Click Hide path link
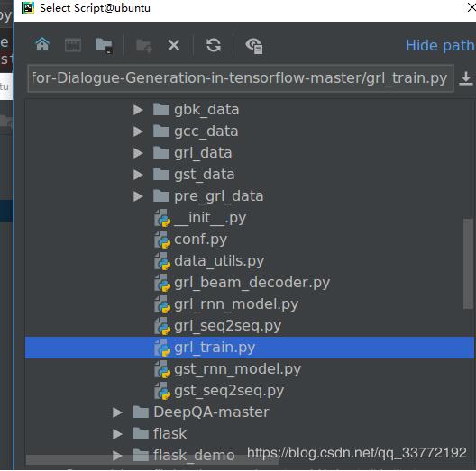 click(x=441, y=46)
